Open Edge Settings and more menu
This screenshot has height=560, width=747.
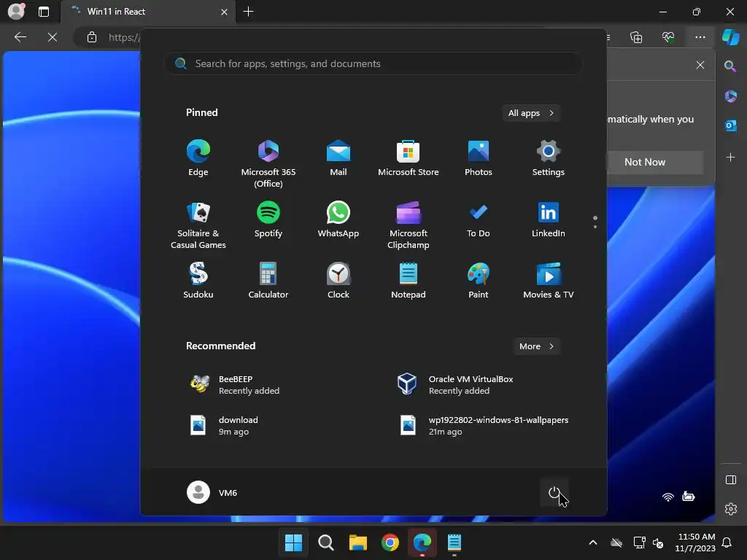[x=700, y=37]
